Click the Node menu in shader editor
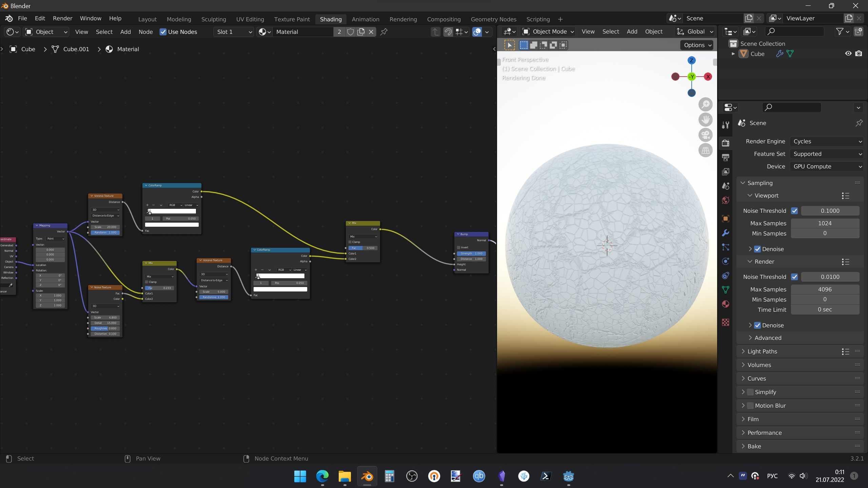The height and width of the screenshot is (488, 868). tap(145, 32)
